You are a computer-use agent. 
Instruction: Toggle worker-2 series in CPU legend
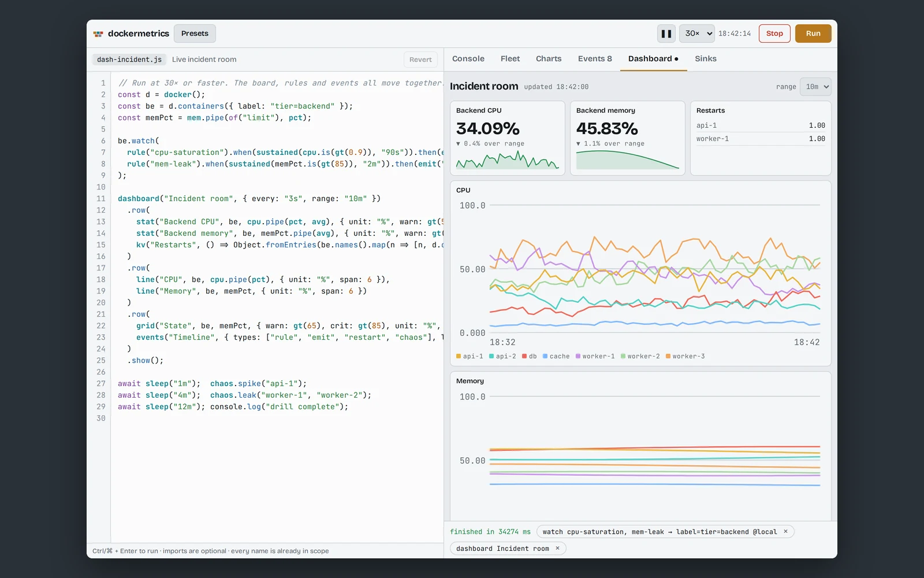[x=640, y=357]
